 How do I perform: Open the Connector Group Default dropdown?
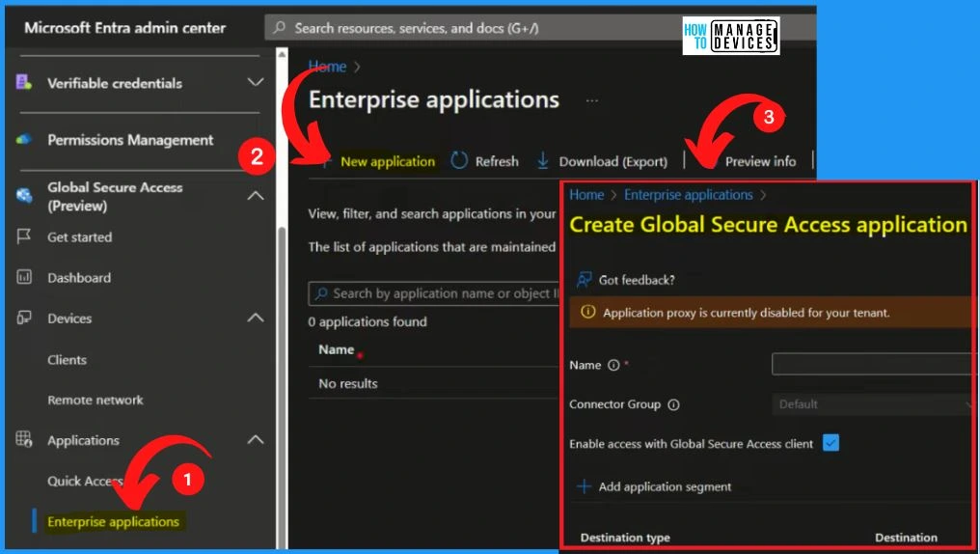pos(875,404)
